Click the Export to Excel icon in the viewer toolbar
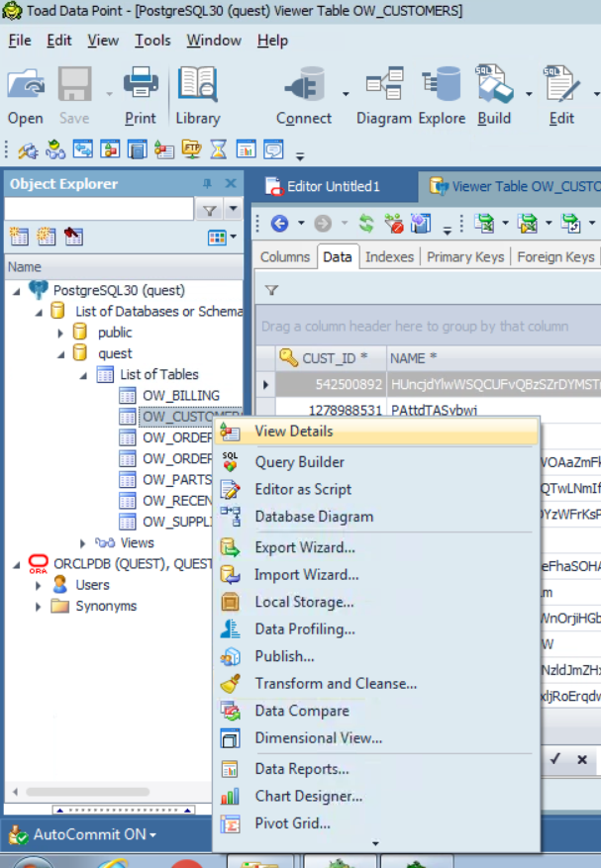Screen dimensions: 601x868 point(485,224)
